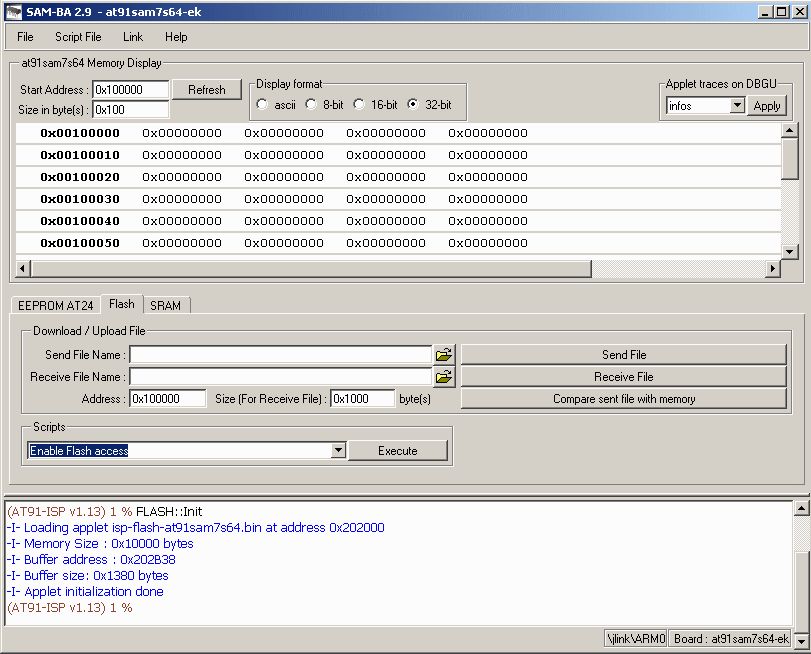Click the memory display scroll down arrow

click(x=789, y=251)
